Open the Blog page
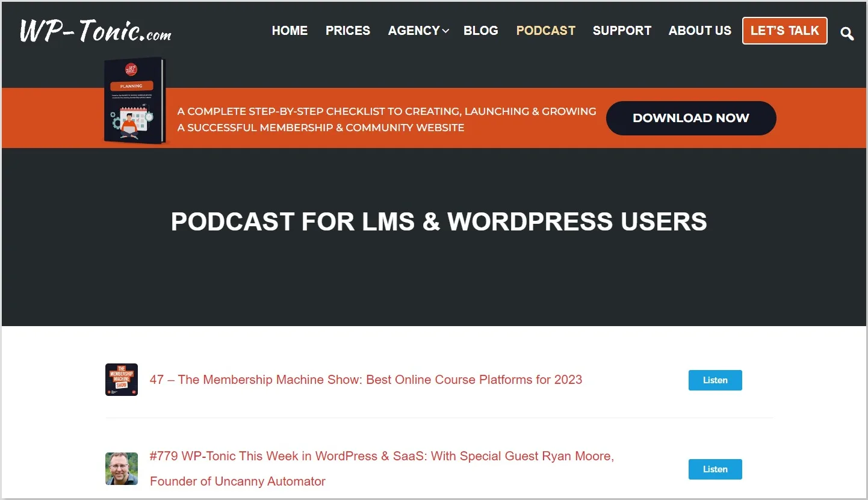868x500 pixels. coord(481,31)
